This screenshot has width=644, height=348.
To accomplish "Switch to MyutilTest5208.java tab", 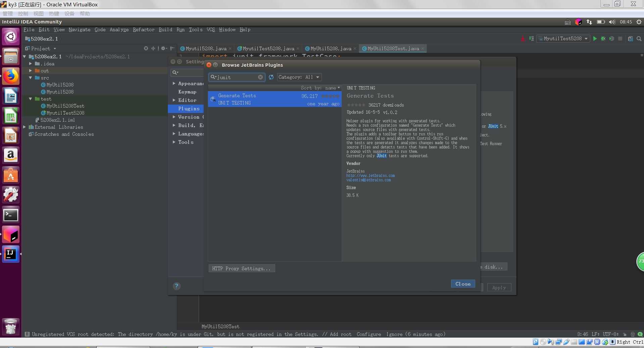I will pos(268,49).
